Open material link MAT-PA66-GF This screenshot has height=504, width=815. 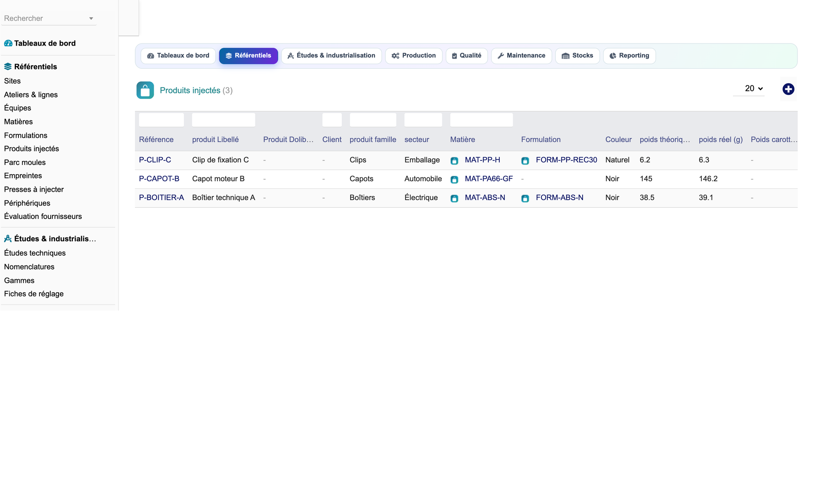(x=489, y=179)
